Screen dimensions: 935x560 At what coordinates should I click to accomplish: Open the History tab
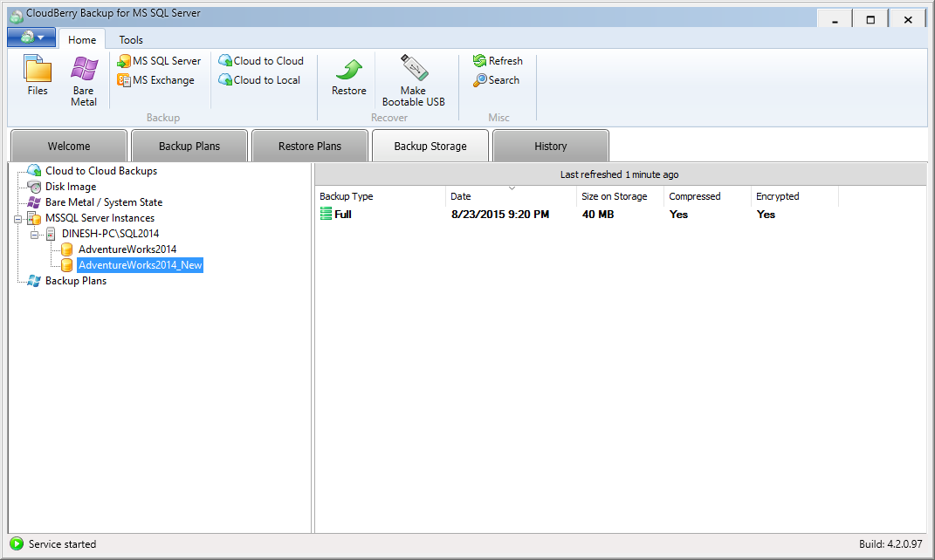click(550, 146)
